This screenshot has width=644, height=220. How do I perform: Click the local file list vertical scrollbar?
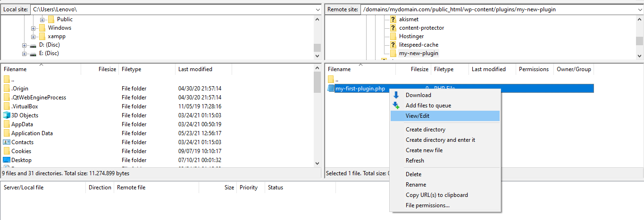[x=317, y=118]
